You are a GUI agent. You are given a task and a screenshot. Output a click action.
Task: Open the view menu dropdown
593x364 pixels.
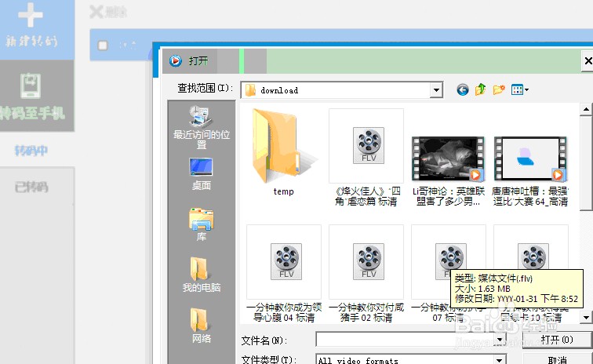(519, 89)
